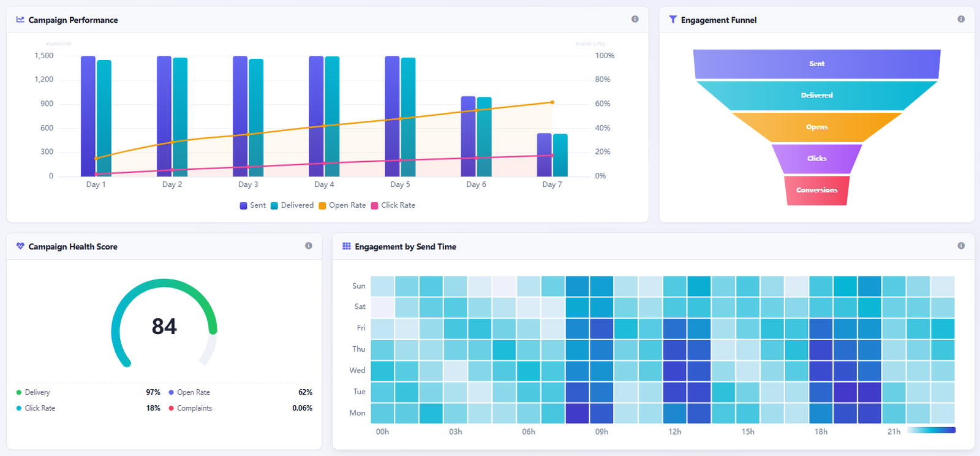Toggle the Delivered legend series
The height and width of the screenshot is (456, 980).
pos(292,205)
